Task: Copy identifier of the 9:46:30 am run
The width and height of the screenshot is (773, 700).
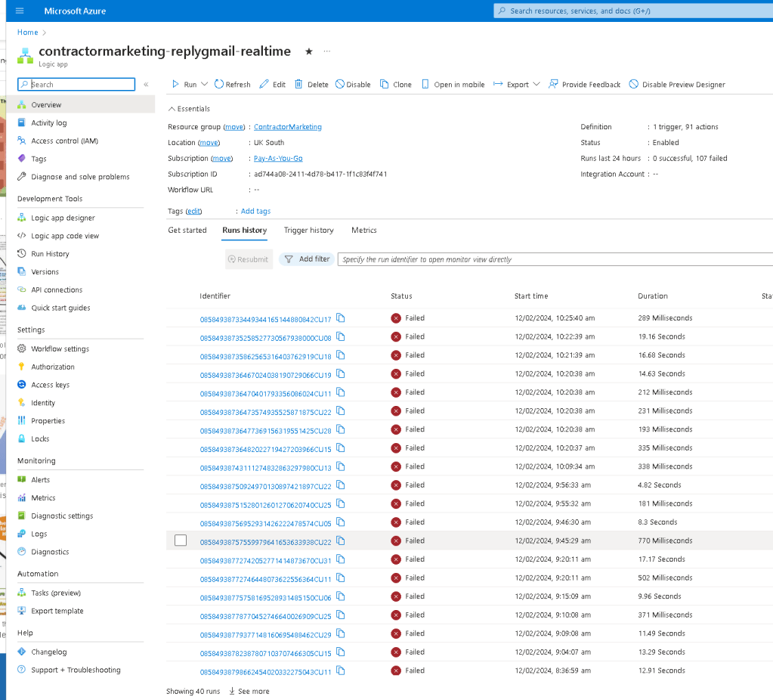Action: pyautogui.click(x=341, y=522)
